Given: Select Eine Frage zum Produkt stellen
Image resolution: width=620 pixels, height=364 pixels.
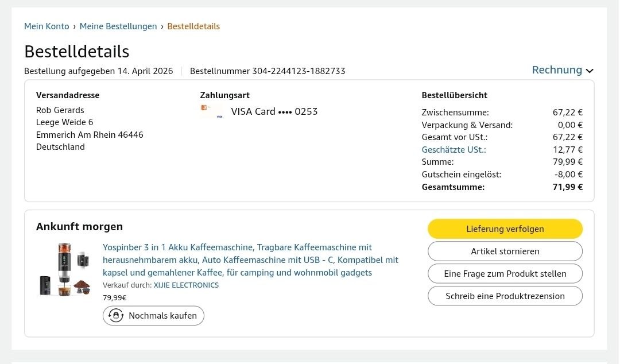Looking at the screenshot, I should pos(505,273).
